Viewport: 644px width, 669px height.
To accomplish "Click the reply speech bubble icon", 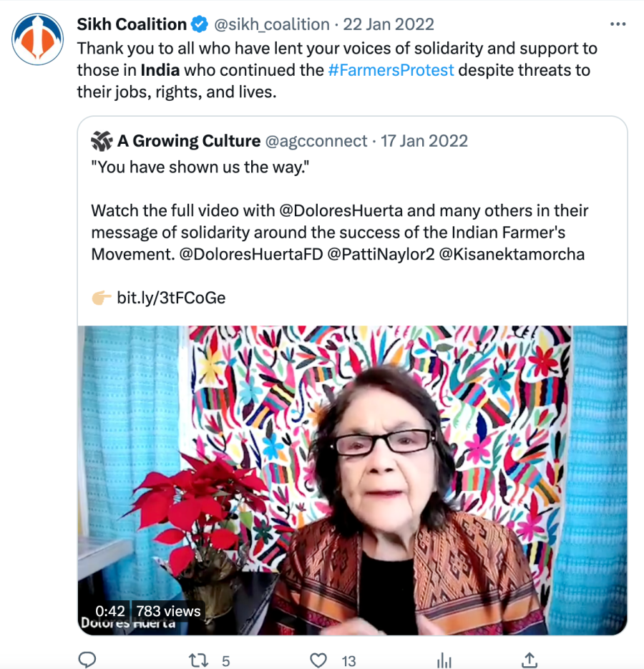I will click(87, 660).
